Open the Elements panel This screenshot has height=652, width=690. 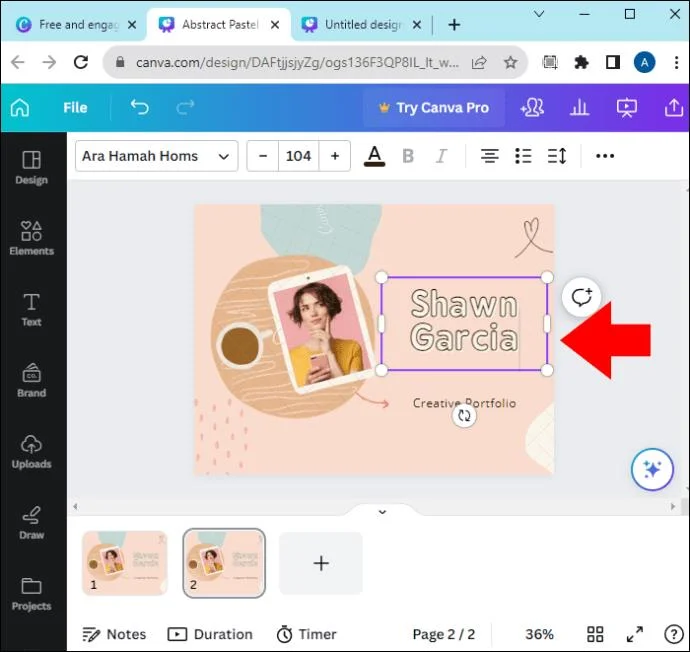(x=31, y=238)
